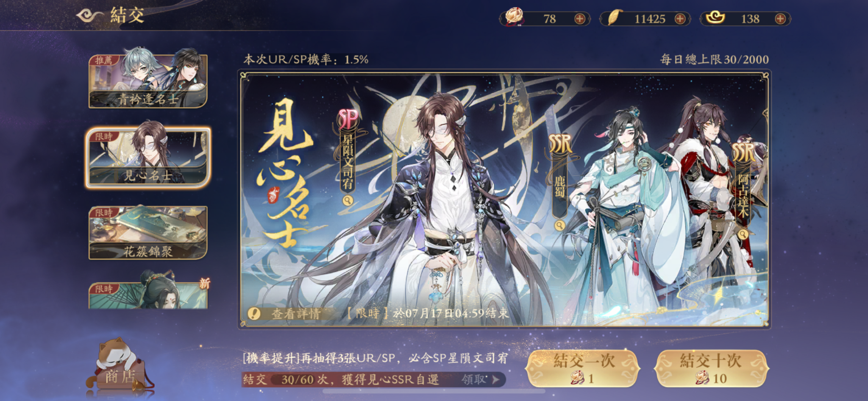This screenshot has width=868, height=401.
Task: View details via 查看詳情 link
Action: 295,314
